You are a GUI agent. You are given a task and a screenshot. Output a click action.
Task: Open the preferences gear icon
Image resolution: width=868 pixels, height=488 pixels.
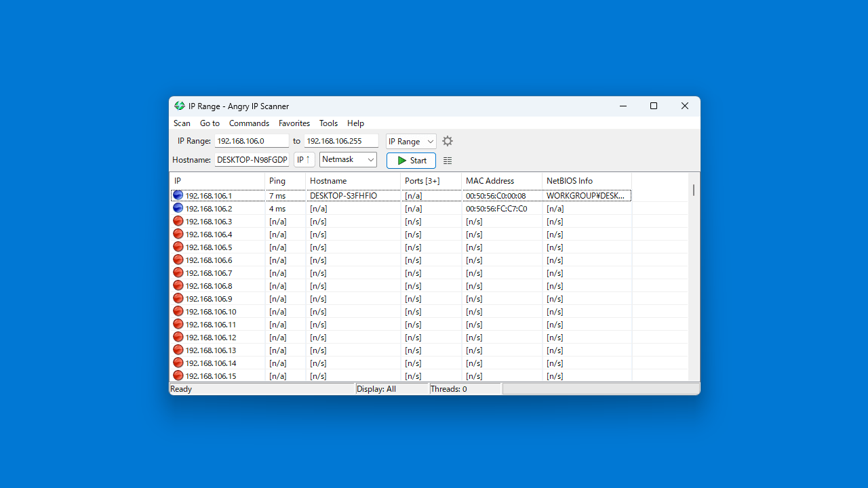pyautogui.click(x=448, y=141)
